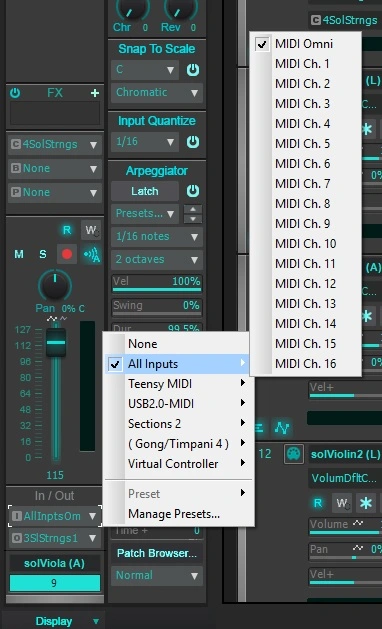Screen dimensions: 382x629
Task: Click the red record arm button
Action: [x=67, y=254]
